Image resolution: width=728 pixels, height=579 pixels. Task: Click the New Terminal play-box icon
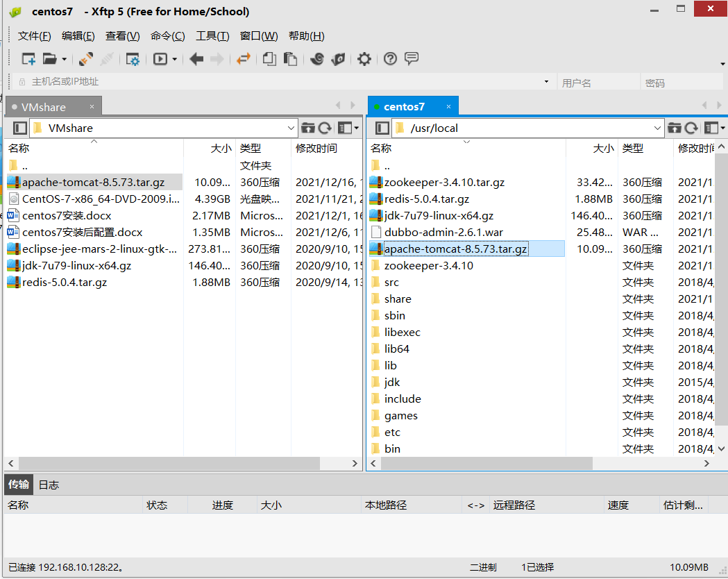click(x=160, y=59)
